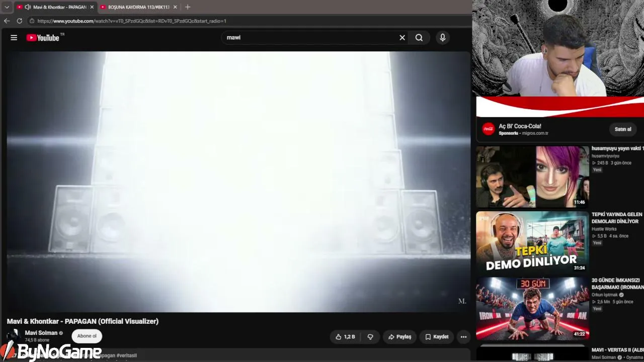Go back in the browser
Image resolution: width=644 pixels, height=362 pixels.
pos(7,21)
